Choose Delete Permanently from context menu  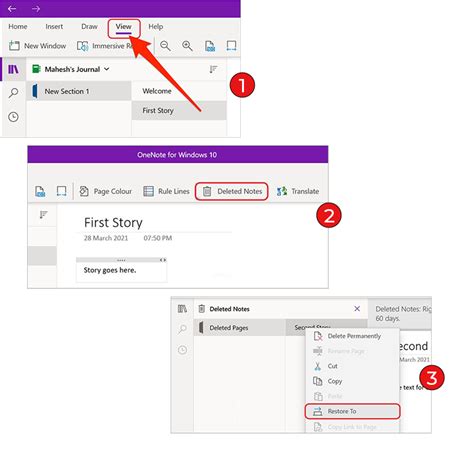click(352, 336)
